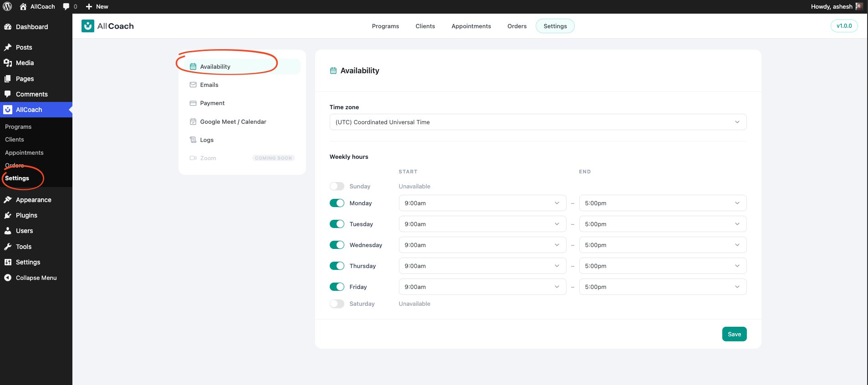
Task: Click the Pages icon in sidebar
Action: click(8, 79)
